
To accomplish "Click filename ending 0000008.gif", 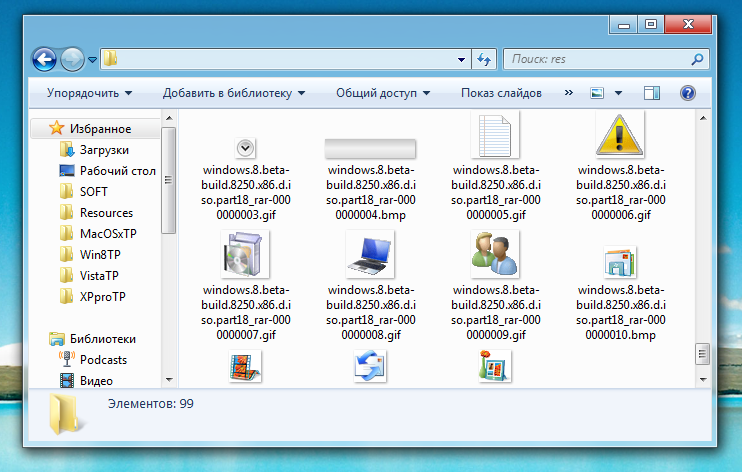I will coord(371,312).
